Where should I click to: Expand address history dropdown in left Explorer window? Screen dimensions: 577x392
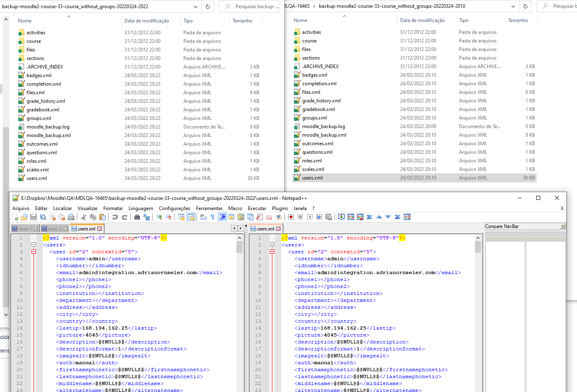(x=196, y=7)
